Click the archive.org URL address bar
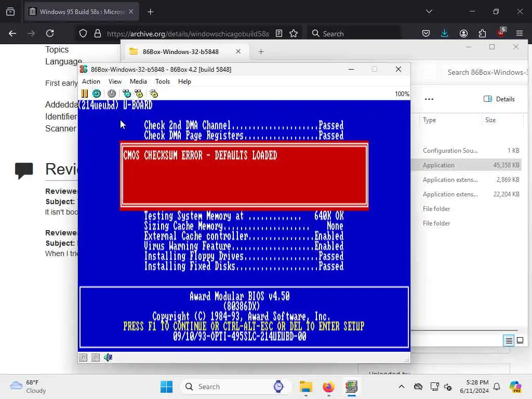Image resolution: width=532 pixels, height=399 pixels. (188, 34)
